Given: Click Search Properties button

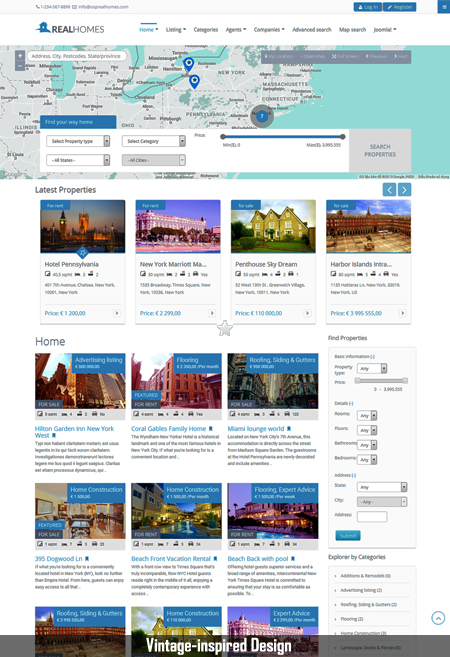Looking at the screenshot, I should (x=380, y=150).
